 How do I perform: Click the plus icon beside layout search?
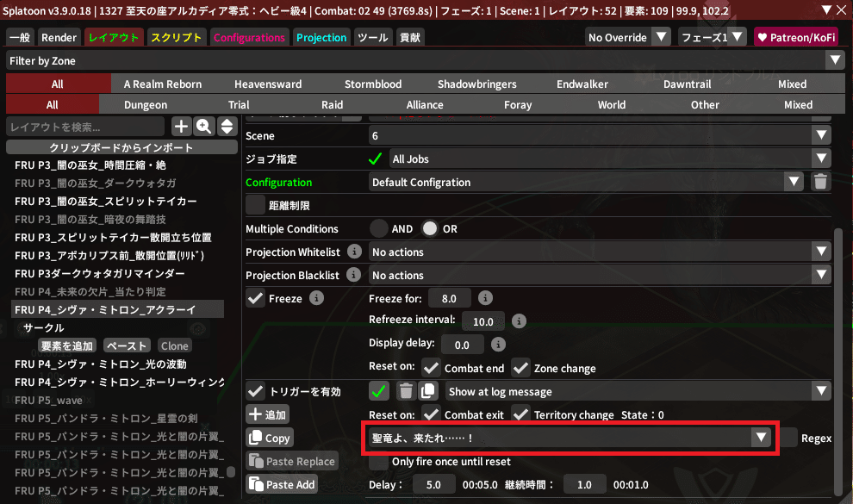coord(182,127)
